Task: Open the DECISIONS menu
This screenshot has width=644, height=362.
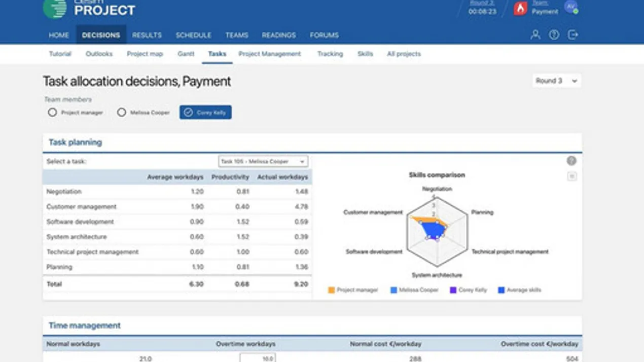Action: tap(101, 35)
